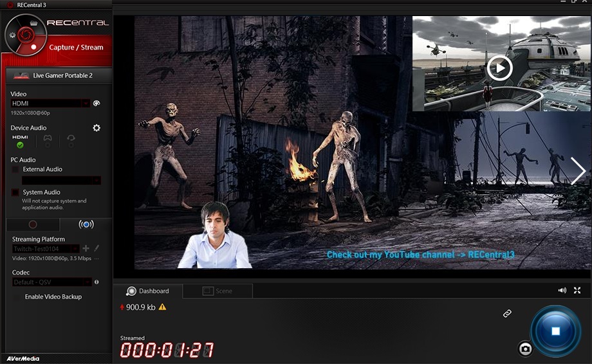Viewport: 592px width, 364px height.
Task: Play the picture-in-picture video overlay
Action: coord(499,68)
